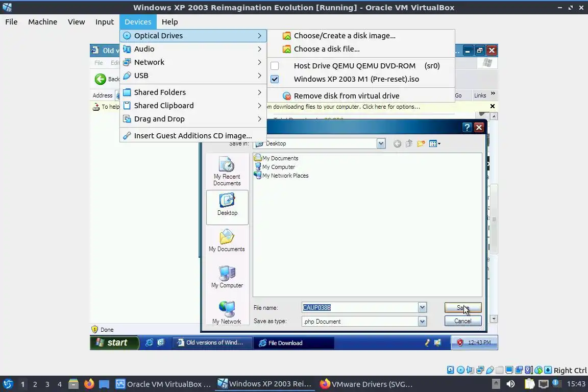Click the information bar download blocked message
Image resolution: width=588 pixels, height=392 pixels.
click(x=343, y=107)
